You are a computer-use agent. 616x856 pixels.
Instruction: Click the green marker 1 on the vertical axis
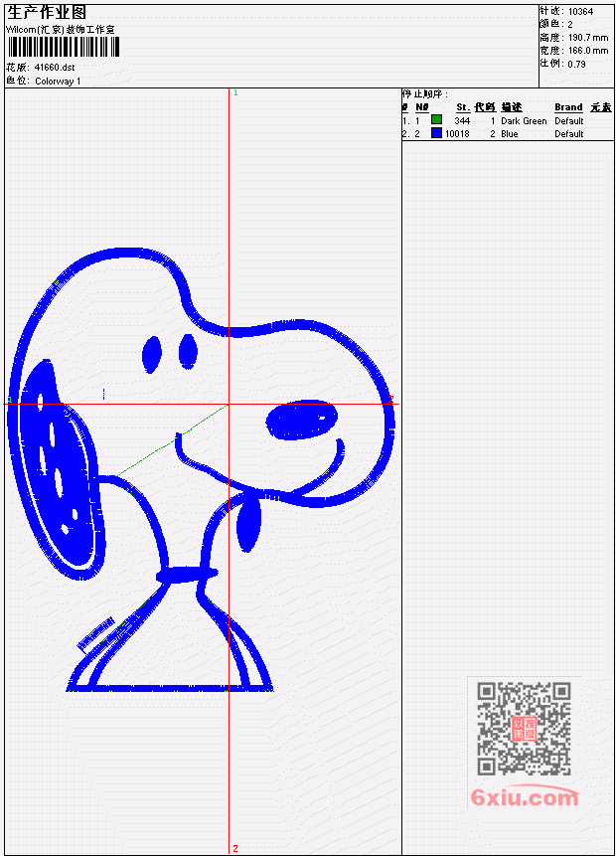(235, 93)
